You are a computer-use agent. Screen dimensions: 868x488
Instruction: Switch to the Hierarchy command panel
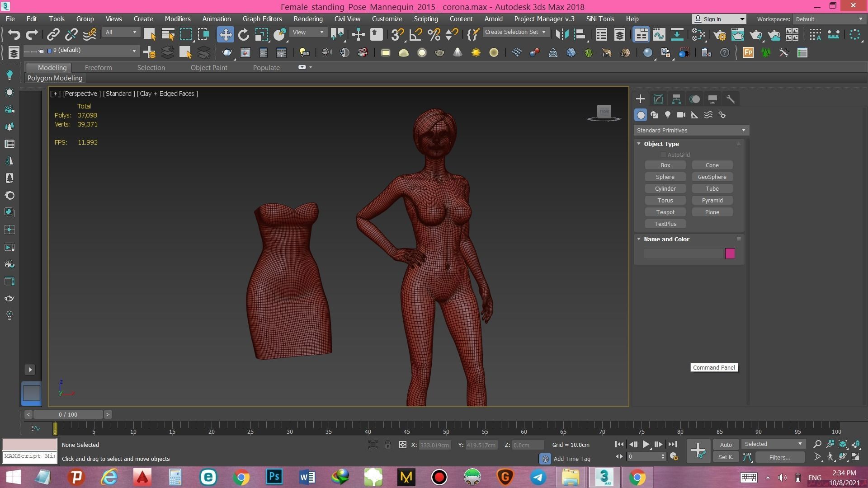click(676, 99)
